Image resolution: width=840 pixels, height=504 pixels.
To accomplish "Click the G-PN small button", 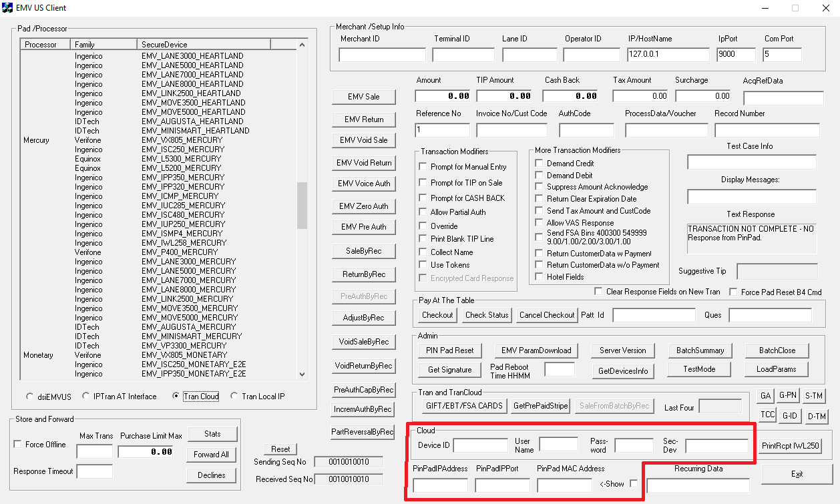I will click(789, 396).
